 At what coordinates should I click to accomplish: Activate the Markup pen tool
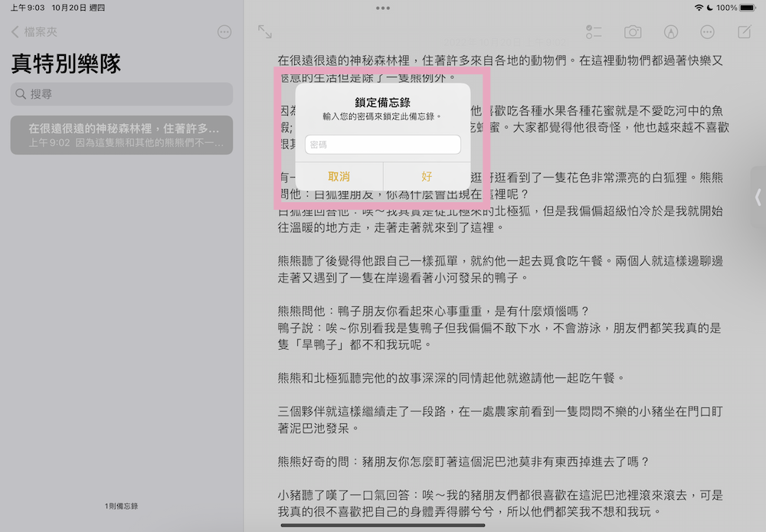(671, 32)
